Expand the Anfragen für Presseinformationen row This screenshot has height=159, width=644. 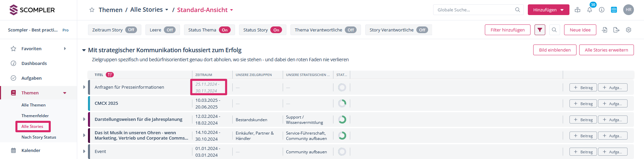pos(84,87)
